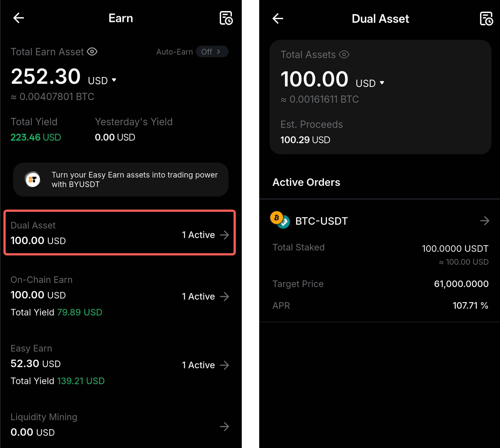
Task: Open the Dual Asset row
Action: pyautogui.click(x=120, y=233)
